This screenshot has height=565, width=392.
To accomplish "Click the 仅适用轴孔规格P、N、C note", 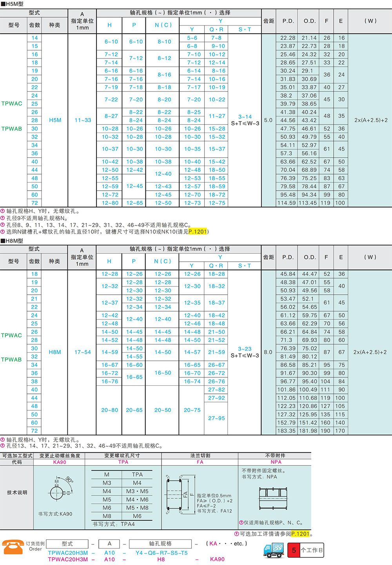I will tap(271, 523).
